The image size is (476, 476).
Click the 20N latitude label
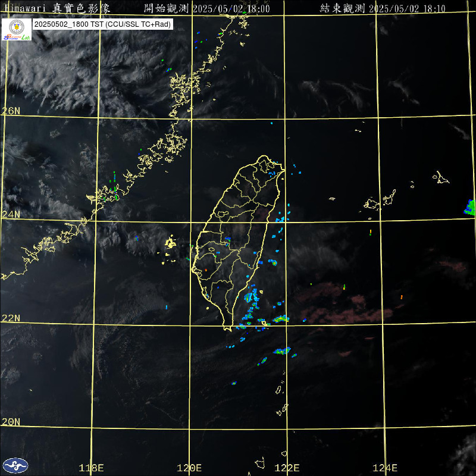click(11, 422)
